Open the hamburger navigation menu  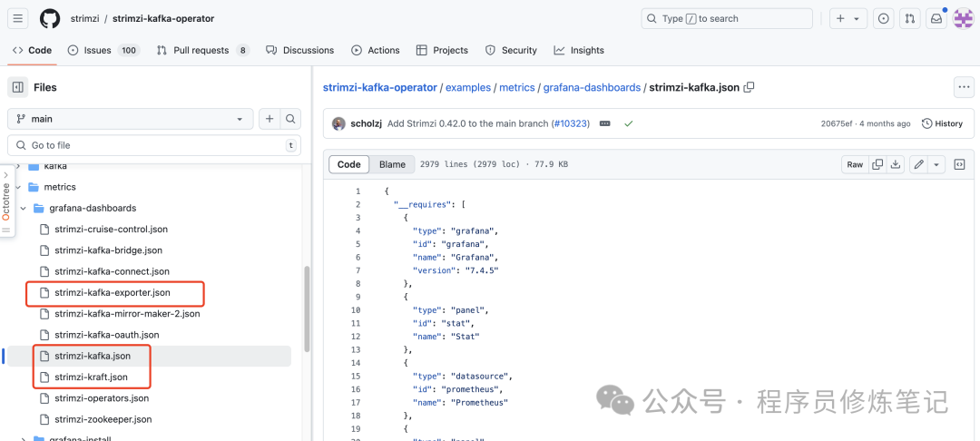(18, 19)
